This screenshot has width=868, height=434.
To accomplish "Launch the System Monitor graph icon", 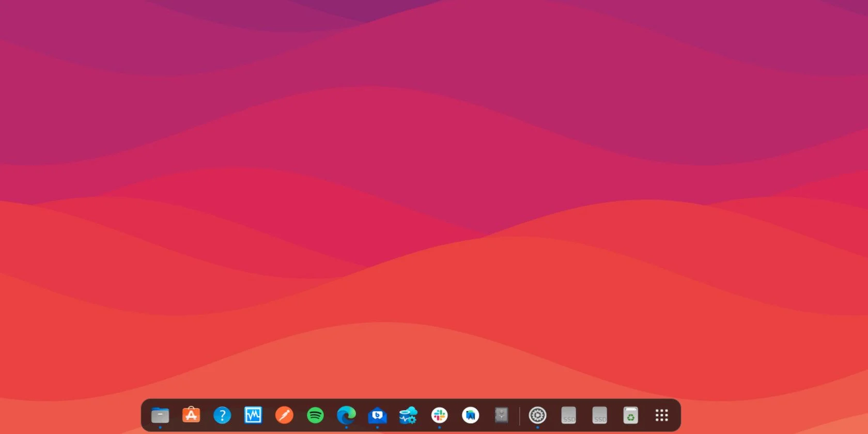I will click(253, 415).
